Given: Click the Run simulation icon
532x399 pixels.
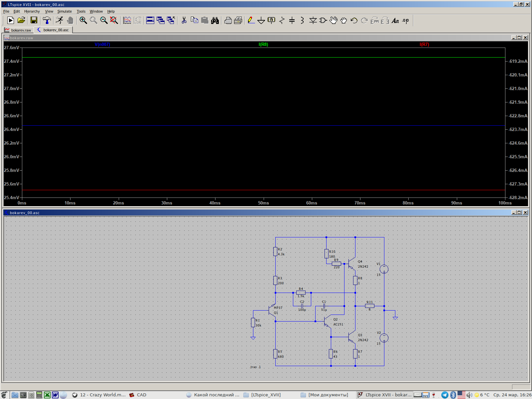Looking at the screenshot, I should 60,21.
